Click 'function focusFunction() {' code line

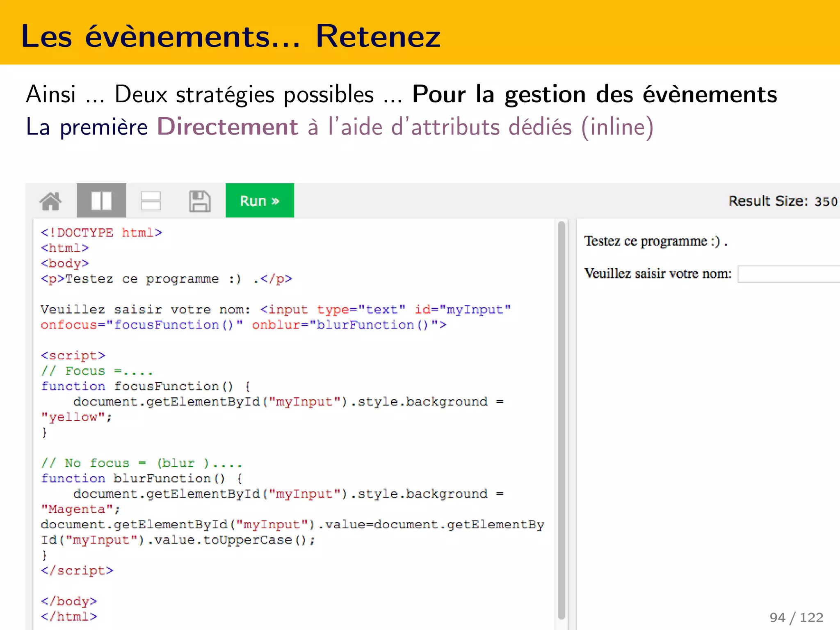pos(146,386)
